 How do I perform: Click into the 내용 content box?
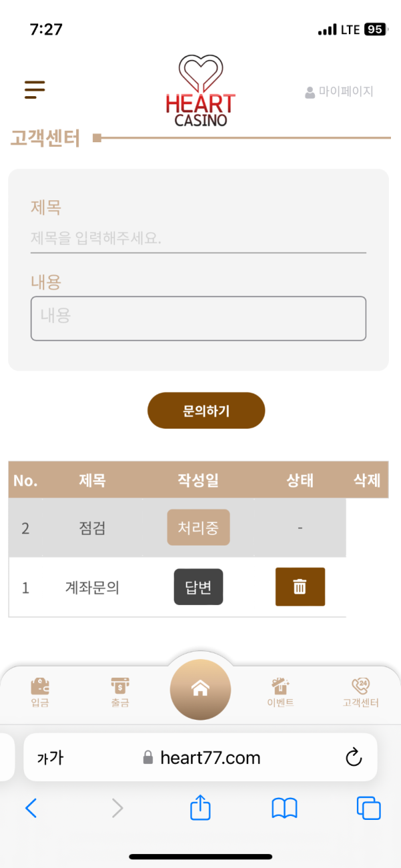(x=198, y=318)
